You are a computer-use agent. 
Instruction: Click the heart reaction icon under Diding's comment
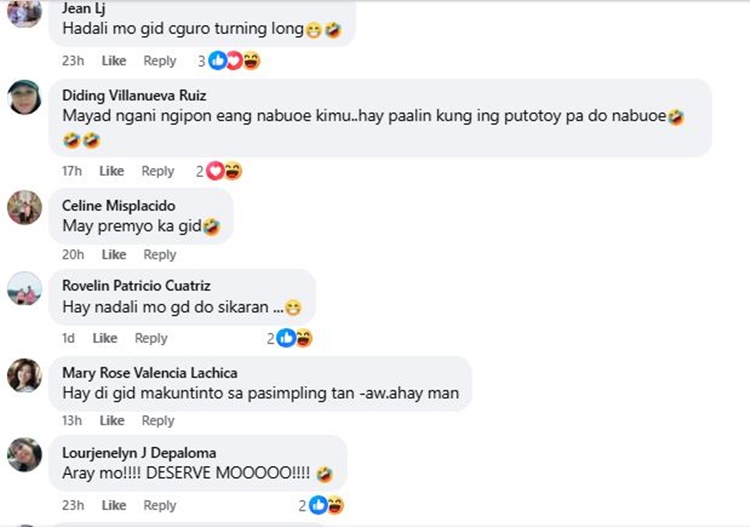215,171
